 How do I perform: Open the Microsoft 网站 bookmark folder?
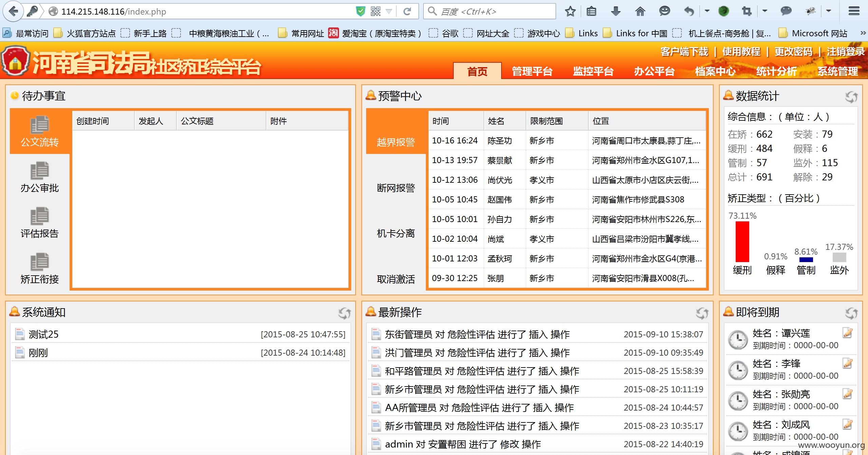tap(813, 33)
